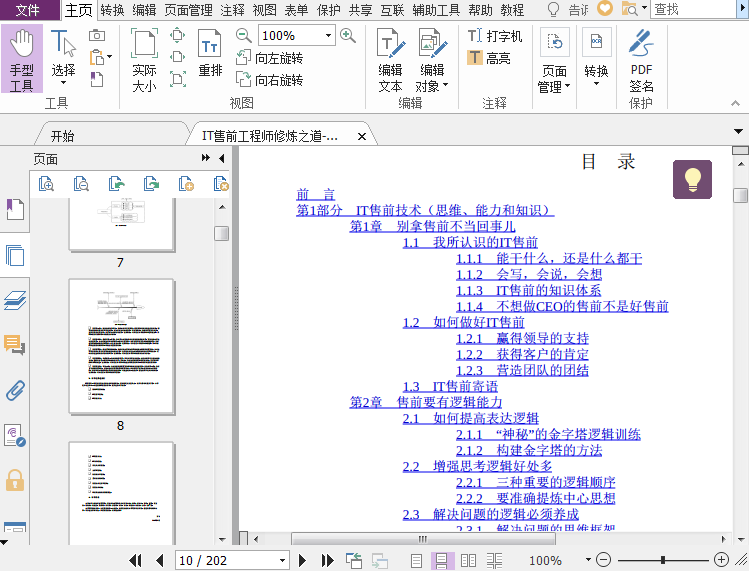Go to the next page
Image resolution: width=749 pixels, height=571 pixels.
[x=302, y=560]
